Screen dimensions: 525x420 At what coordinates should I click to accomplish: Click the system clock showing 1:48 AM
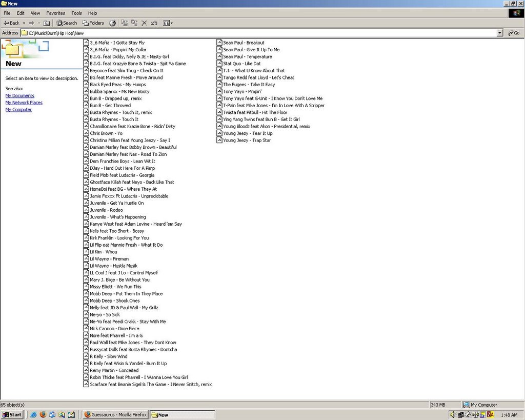coord(509,415)
